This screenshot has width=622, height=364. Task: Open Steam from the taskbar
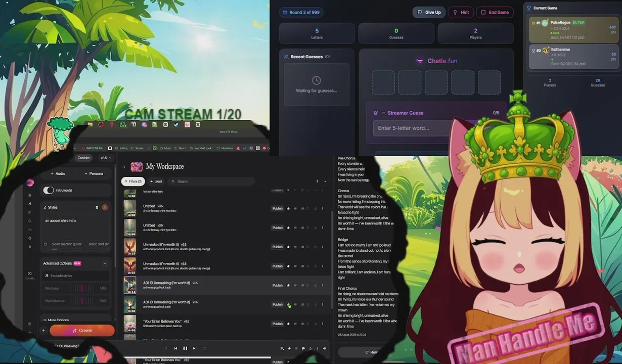tap(176, 124)
